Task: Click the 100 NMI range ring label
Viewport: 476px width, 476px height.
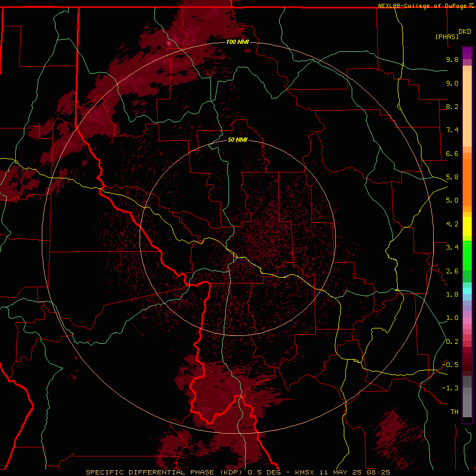Action: coord(237,42)
